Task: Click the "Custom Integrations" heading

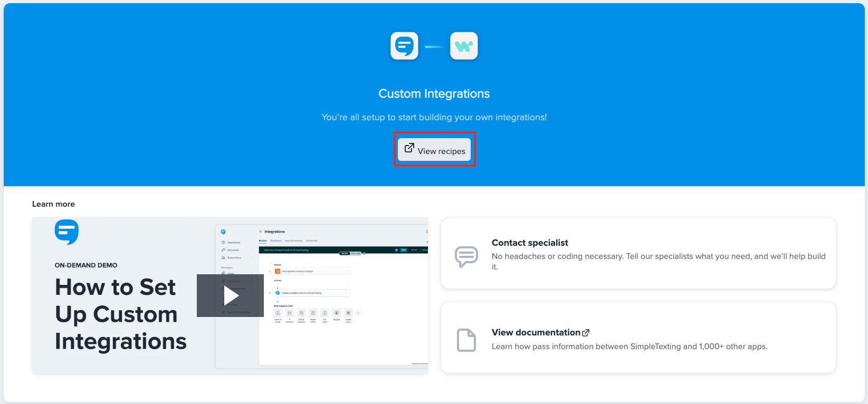Action: coord(434,93)
